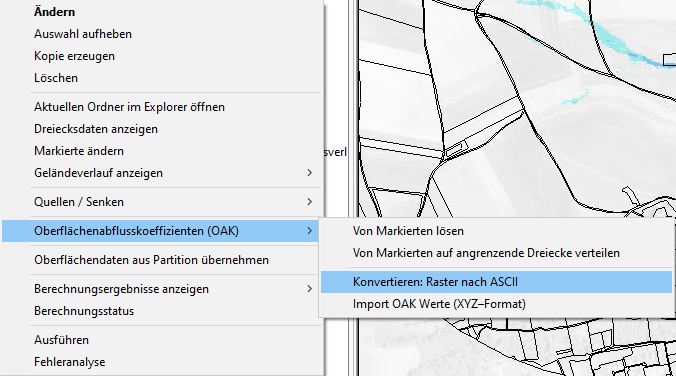The width and height of the screenshot is (676, 376).
Task: Click Konvertieren: Raster nach ASCII
Action: pyautogui.click(x=496, y=282)
